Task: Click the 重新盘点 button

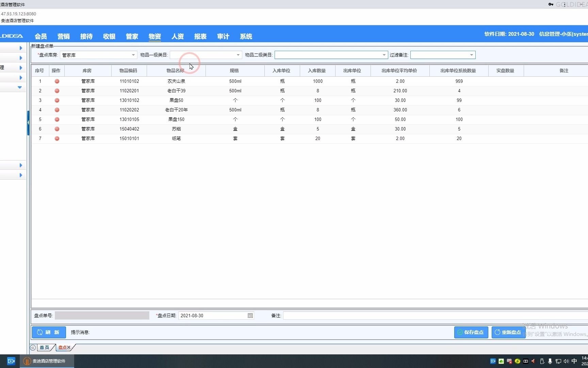Action: pos(508,332)
